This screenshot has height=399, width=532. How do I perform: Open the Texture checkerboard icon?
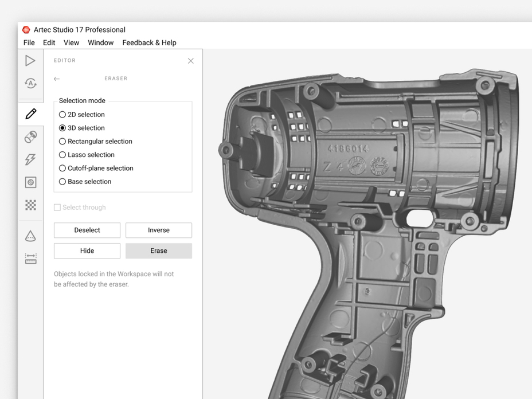(30, 205)
